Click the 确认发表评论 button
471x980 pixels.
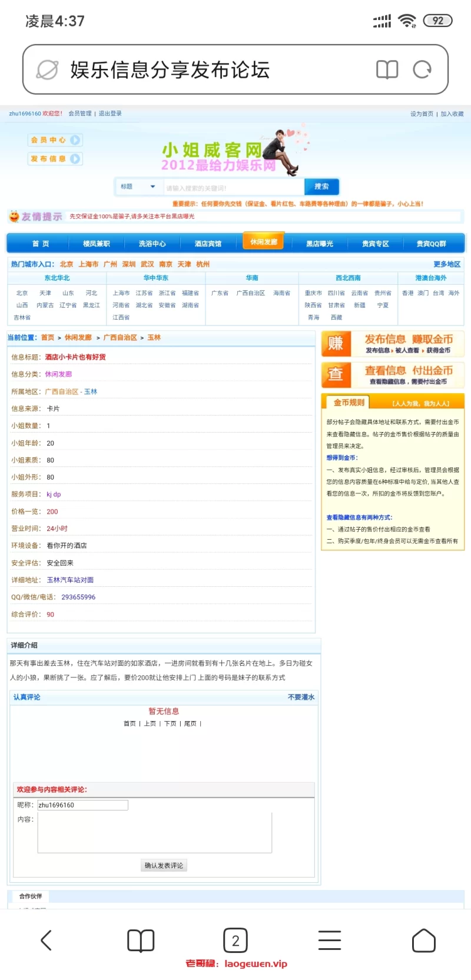click(x=164, y=865)
